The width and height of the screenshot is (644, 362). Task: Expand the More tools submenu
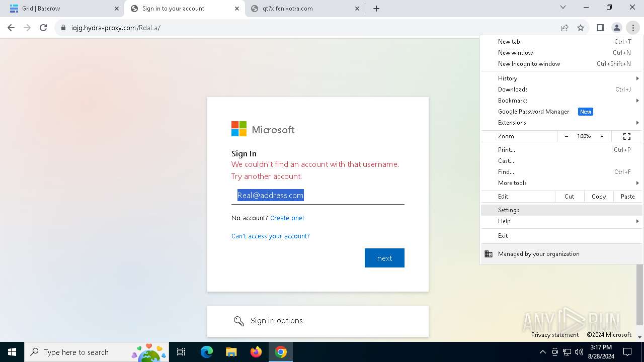(561, 183)
